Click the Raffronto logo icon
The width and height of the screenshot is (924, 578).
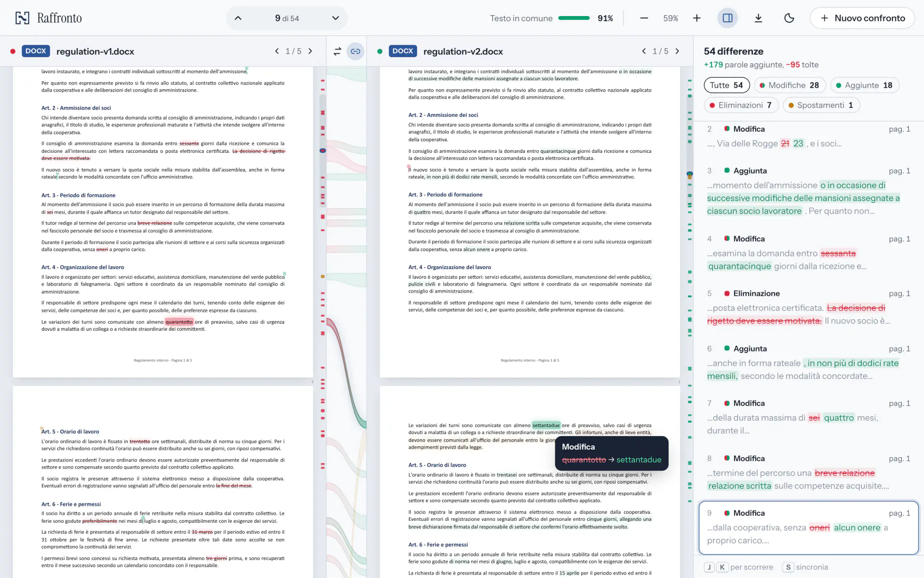pos(22,18)
